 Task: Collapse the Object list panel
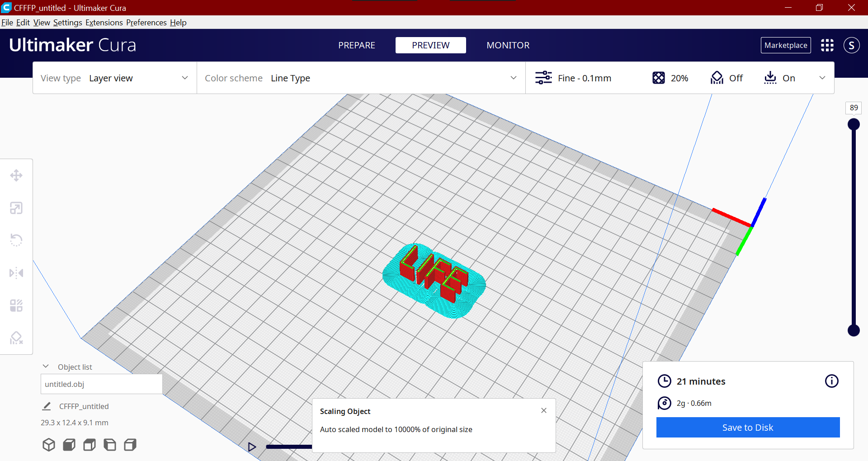click(45, 366)
